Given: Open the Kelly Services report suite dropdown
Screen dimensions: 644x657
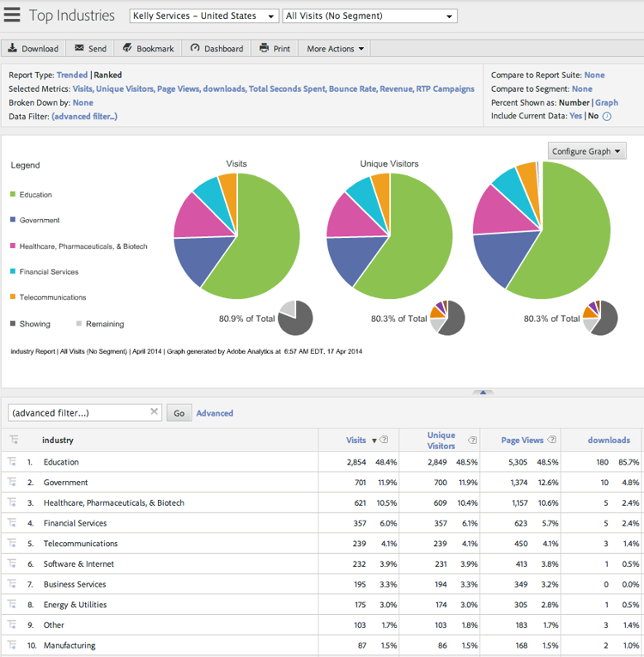Looking at the screenshot, I should coord(204,16).
